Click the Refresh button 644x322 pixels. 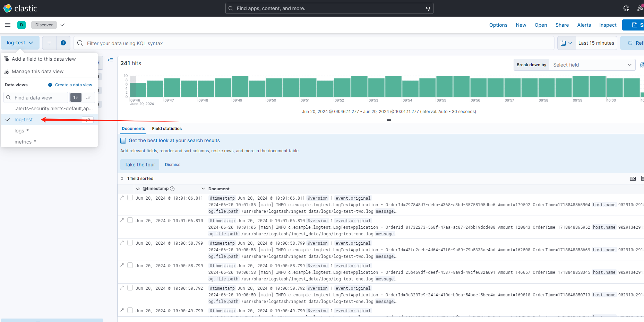tap(633, 43)
